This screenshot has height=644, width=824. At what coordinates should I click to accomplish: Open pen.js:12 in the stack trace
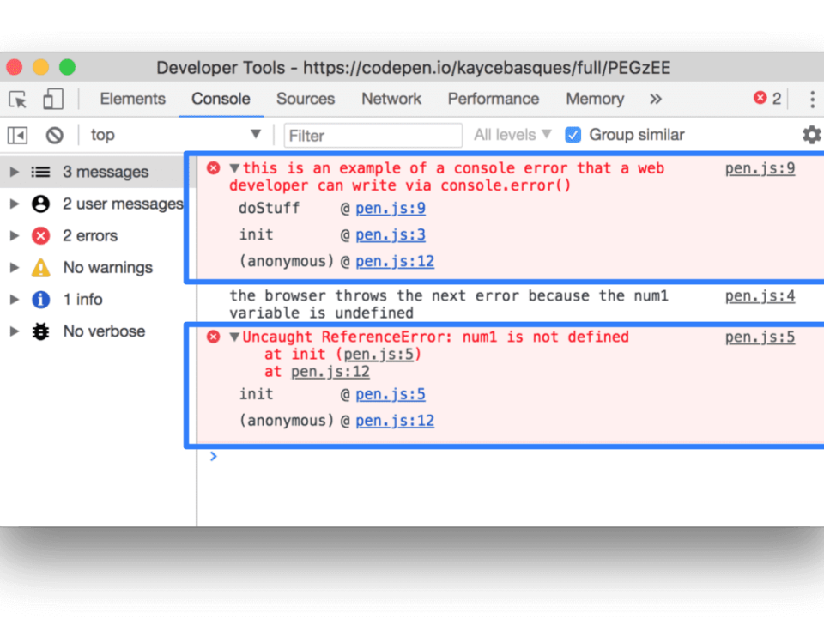click(x=395, y=260)
